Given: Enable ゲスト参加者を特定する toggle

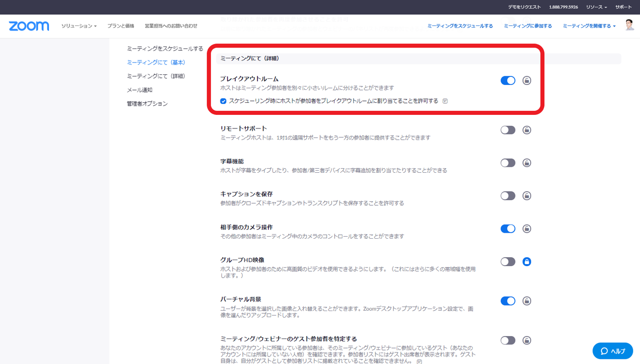Looking at the screenshot, I should coord(508,341).
